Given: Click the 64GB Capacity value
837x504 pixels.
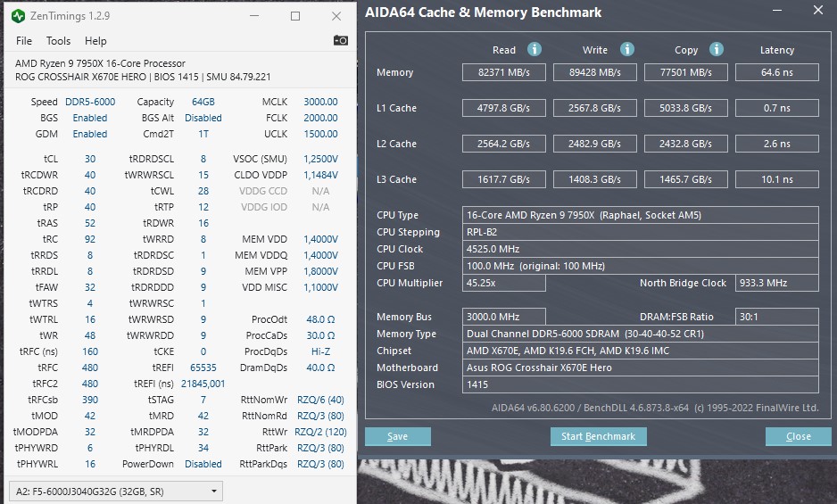Looking at the screenshot, I should pos(203,102).
